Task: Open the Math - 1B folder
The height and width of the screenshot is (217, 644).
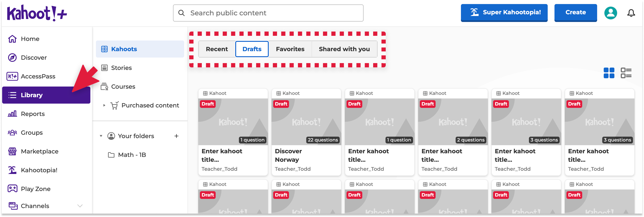Action: (x=132, y=155)
